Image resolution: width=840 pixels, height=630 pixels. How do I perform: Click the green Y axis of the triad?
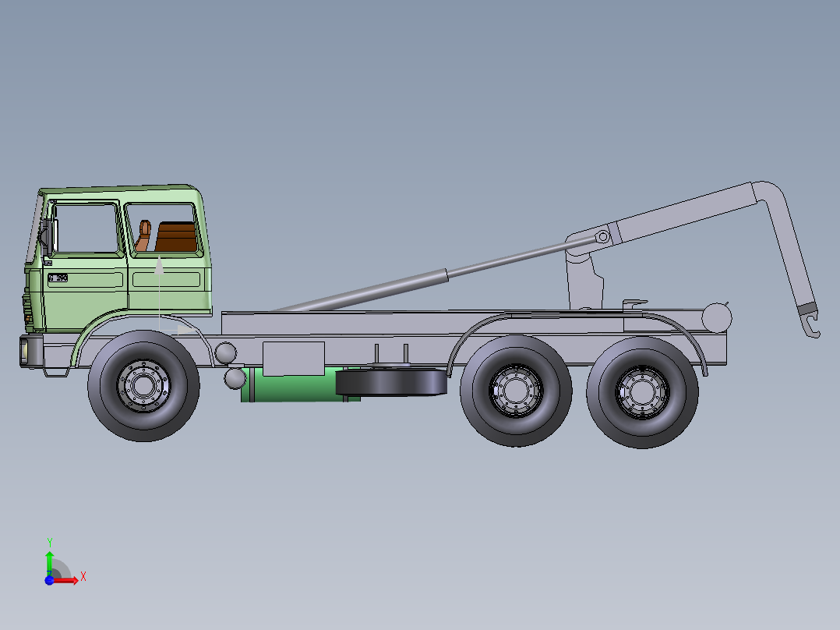tap(49, 563)
